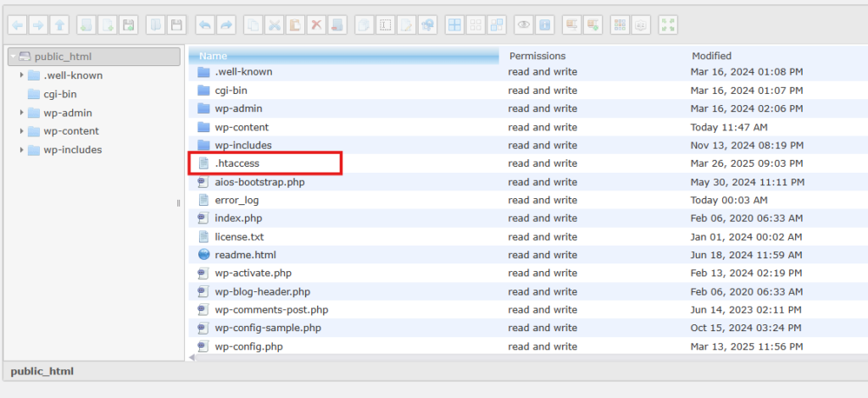Expand the wp-admin folder in tree
The image size is (868, 398).
pyautogui.click(x=22, y=113)
